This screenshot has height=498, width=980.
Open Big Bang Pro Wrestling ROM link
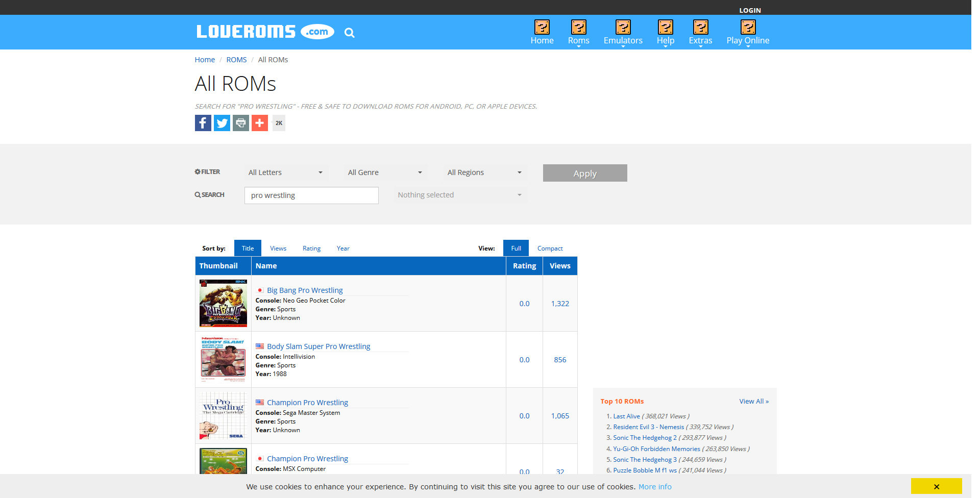click(x=305, y=290)
